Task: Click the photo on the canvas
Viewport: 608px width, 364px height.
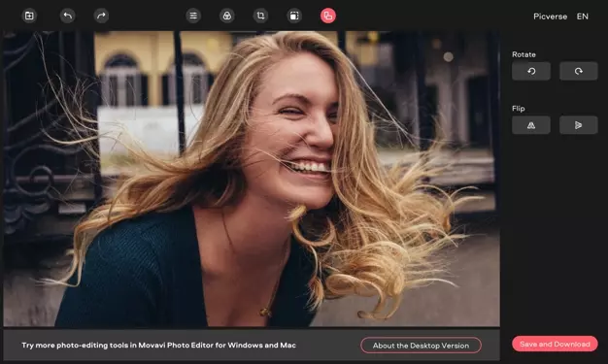Action: (252, 180)
